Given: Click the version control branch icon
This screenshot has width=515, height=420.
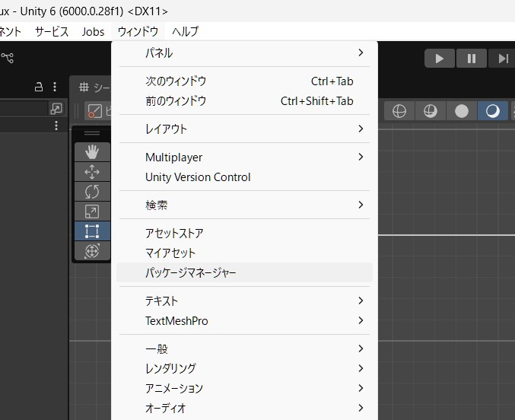Looking at the screenshot, I should [7, 58].
